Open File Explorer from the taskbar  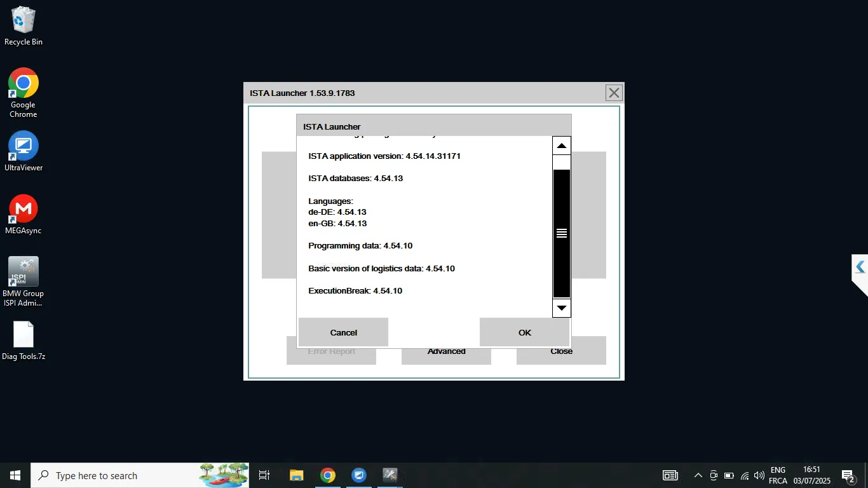296,475
